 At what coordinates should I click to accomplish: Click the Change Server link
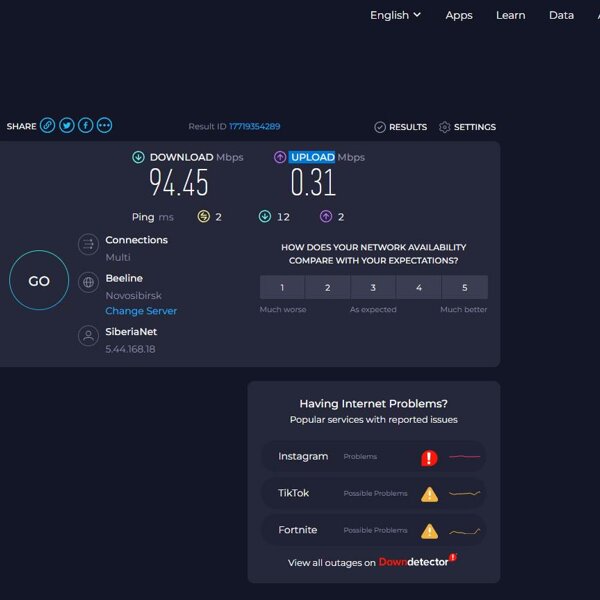click(141, 311)
